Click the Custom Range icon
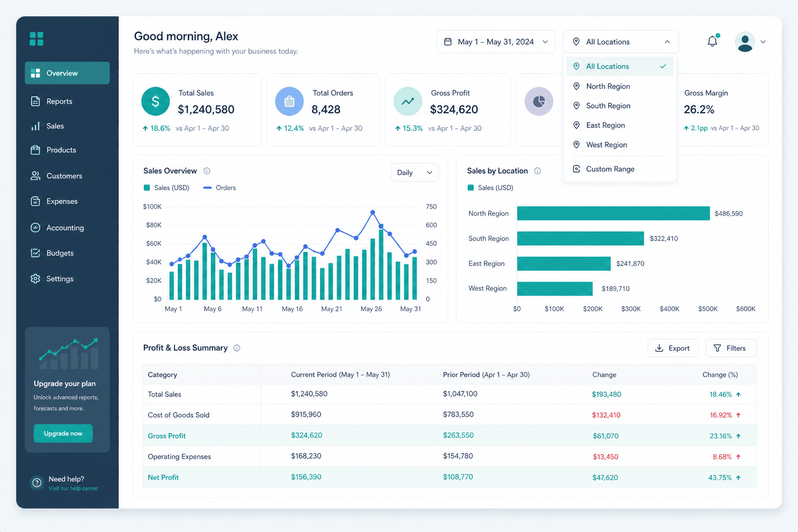 pyautogui.click(x=576, y=169)
